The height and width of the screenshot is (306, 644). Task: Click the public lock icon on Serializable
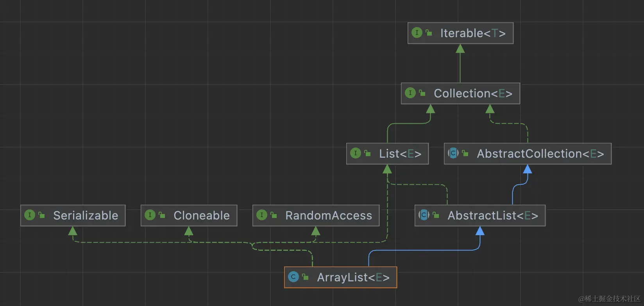[42, 215]
